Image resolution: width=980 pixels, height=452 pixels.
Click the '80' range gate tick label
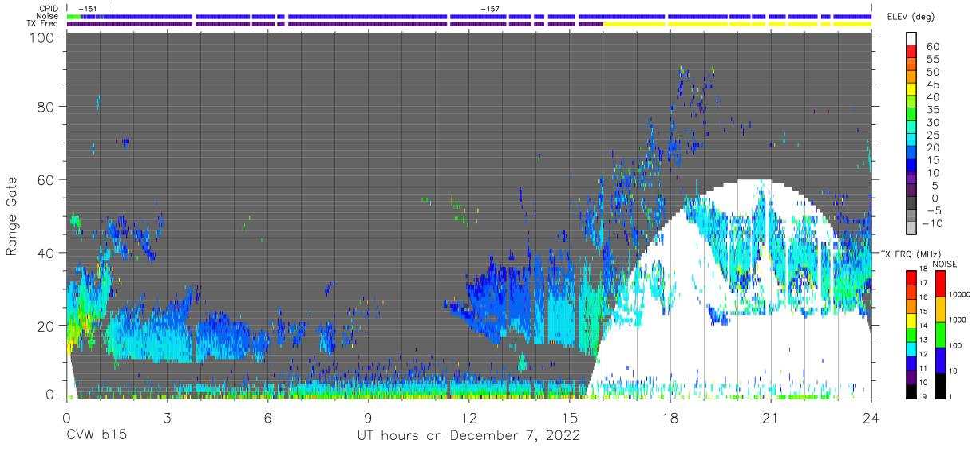[47, 106]
